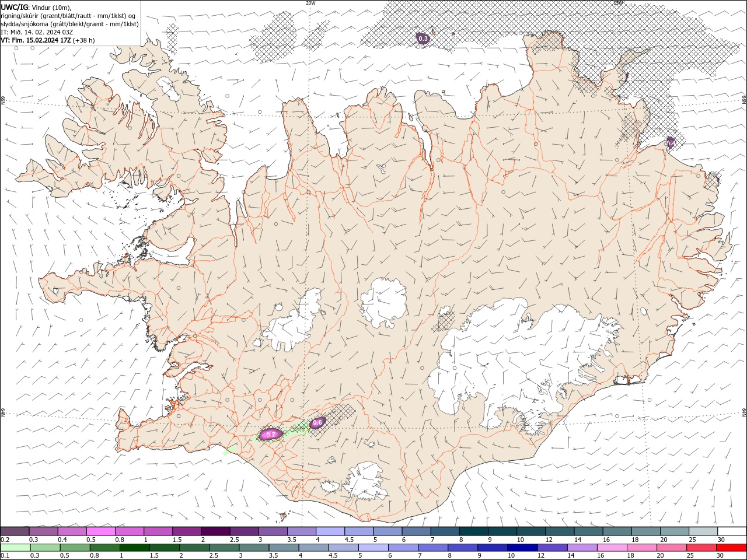Image resolution: width=747 pixels, height=560 pixels.
Task: Pick the dark green lower swatch labeled 1
Action: pyautogui.click(x=134, y=548)
